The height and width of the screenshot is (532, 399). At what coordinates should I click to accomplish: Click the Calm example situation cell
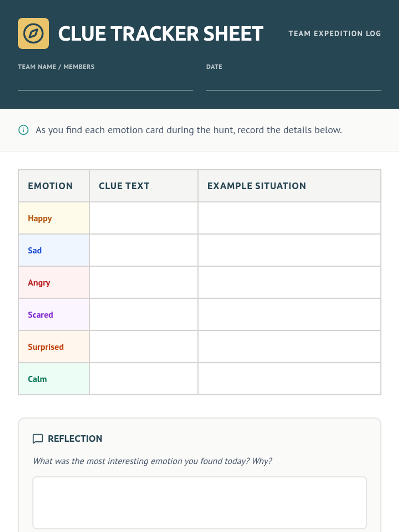(289, 379)
